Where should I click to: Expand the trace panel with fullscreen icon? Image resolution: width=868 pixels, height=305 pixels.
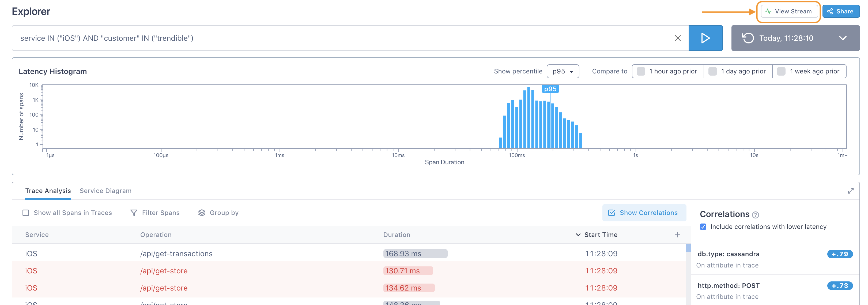tap(851, 191)
